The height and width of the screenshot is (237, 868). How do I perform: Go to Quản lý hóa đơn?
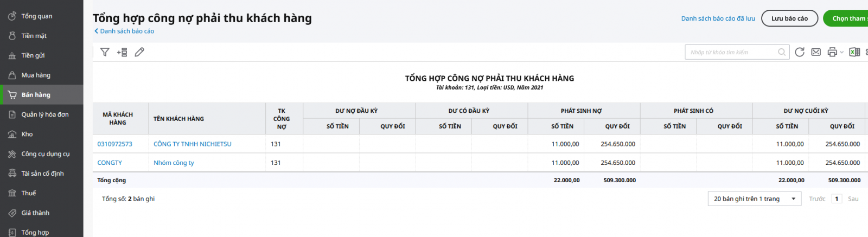(x=45, y=114)
